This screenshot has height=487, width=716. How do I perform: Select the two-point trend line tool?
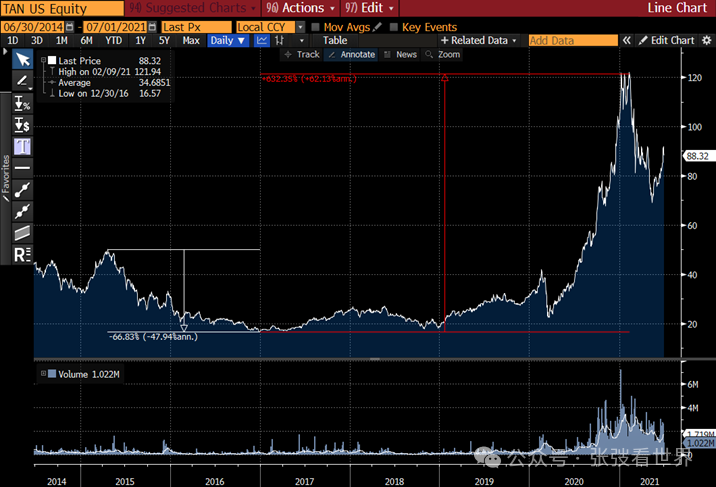(22, 190)
